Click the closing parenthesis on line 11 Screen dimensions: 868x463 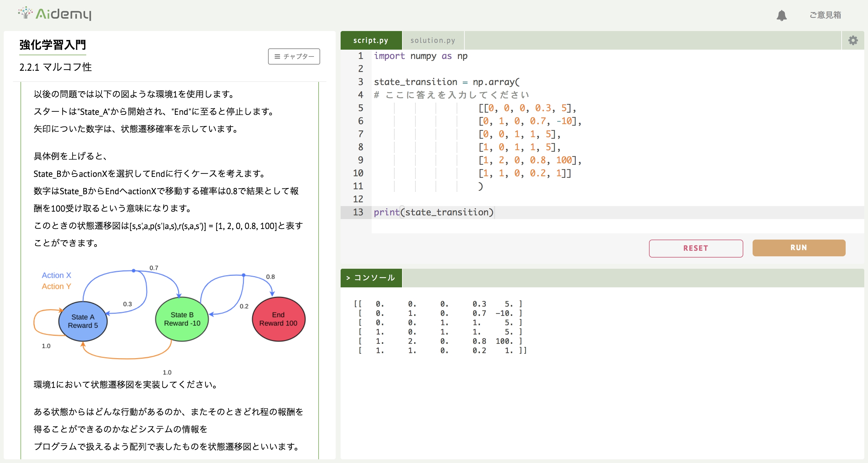[x=481, y=186]
